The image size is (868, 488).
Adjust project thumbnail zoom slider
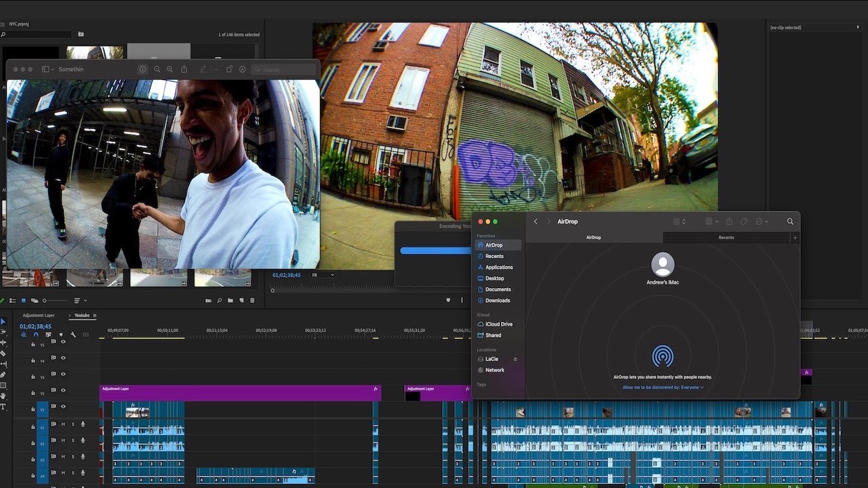click(x=56, y=300)
